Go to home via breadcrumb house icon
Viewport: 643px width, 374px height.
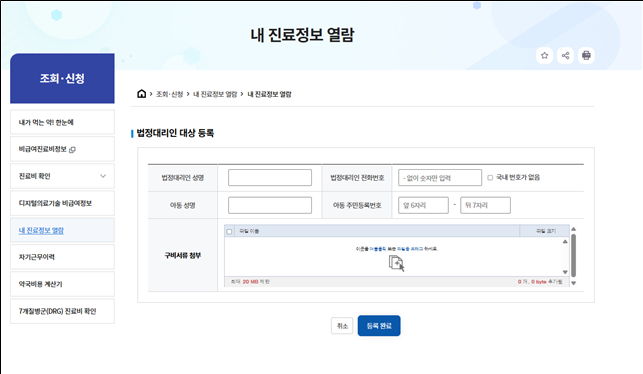click(141, 94)
